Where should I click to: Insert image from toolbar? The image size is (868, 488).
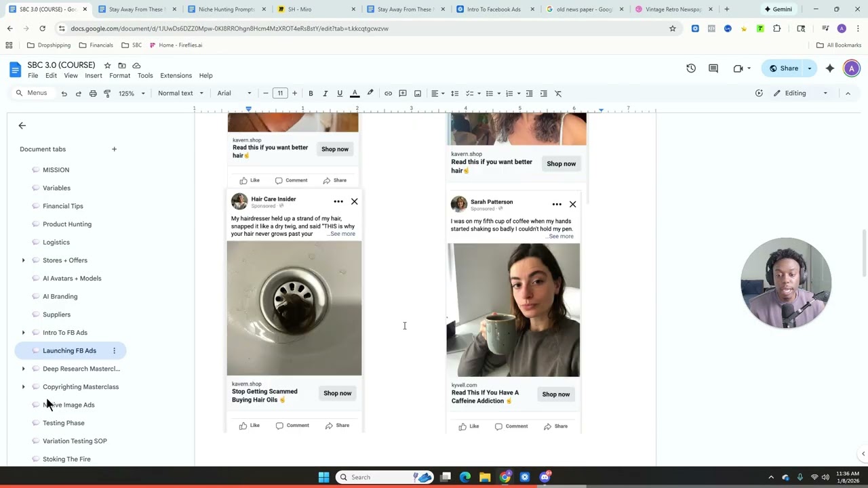click(x=418, y=94)
